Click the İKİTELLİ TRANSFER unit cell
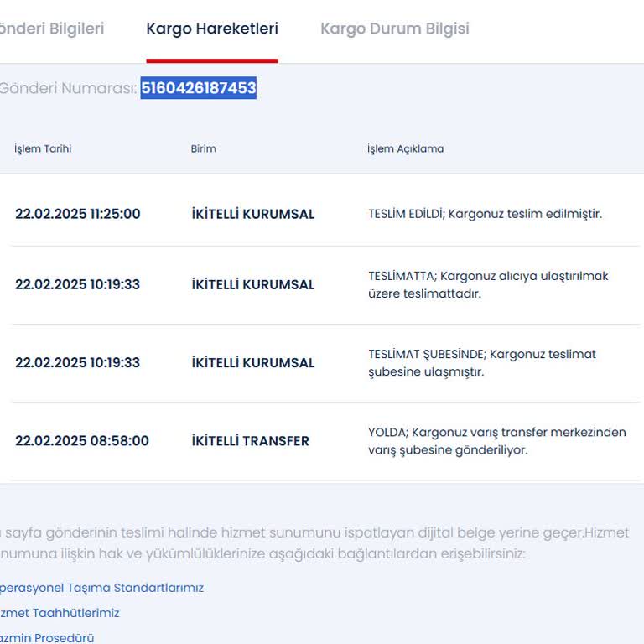The height and width of the screenshot is (644, 644). point(250,441)
